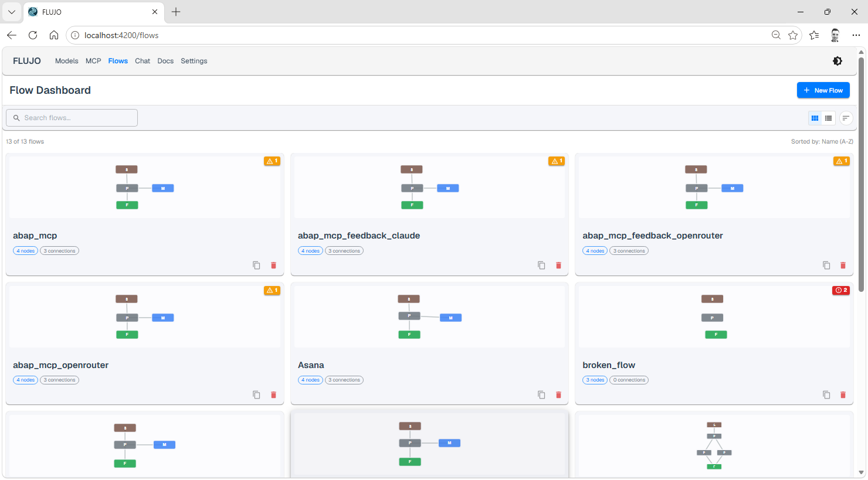Click the Asana flow title
Viewport: 868px width, 480px height.
click(311, 365)
